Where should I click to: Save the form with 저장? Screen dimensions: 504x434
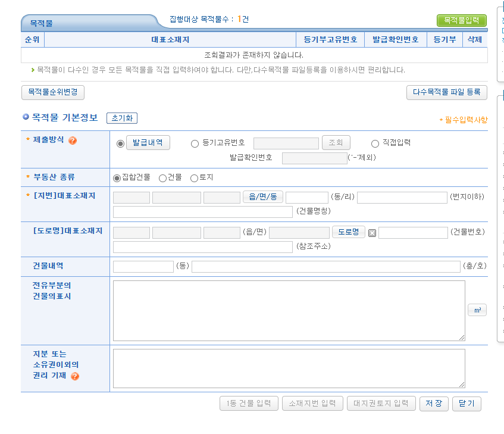[434, 403]
